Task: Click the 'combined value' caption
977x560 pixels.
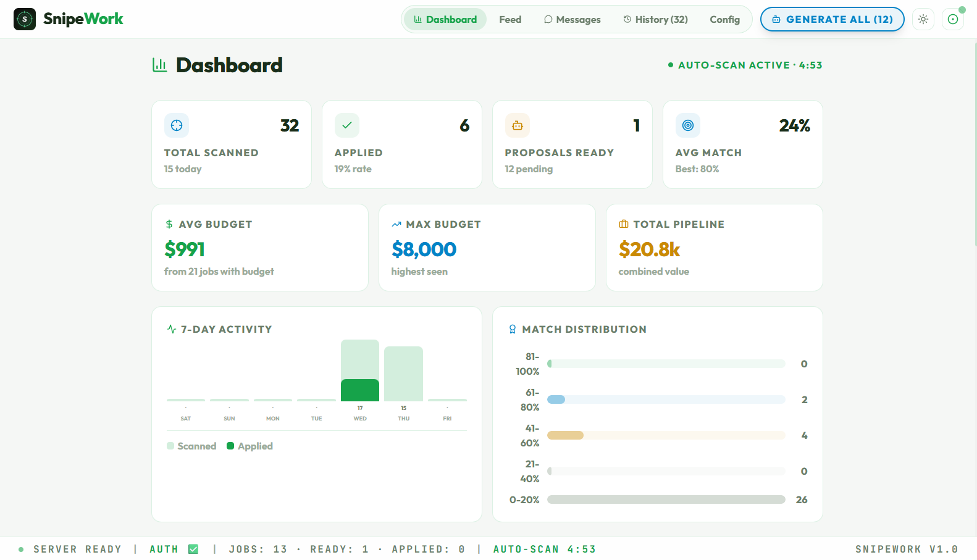Action: coord(654,271)
